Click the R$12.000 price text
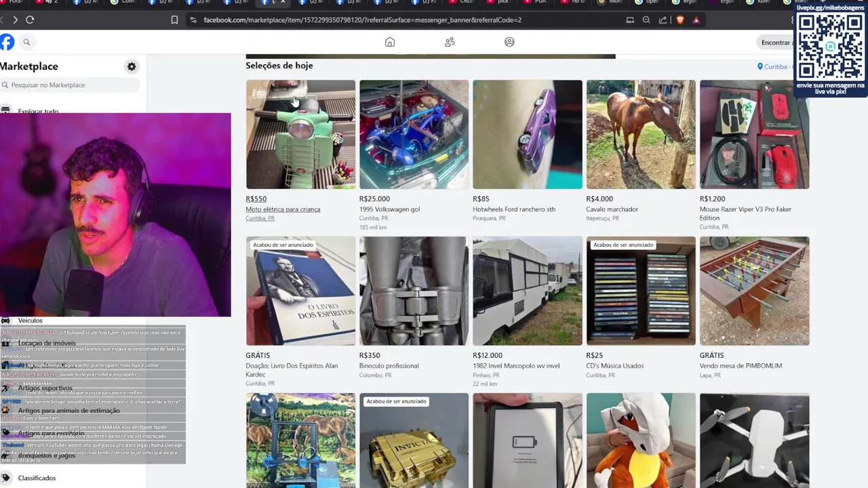The width and height of the screenshot is (868, 488). pyautogui.click(x=488, y=355)
